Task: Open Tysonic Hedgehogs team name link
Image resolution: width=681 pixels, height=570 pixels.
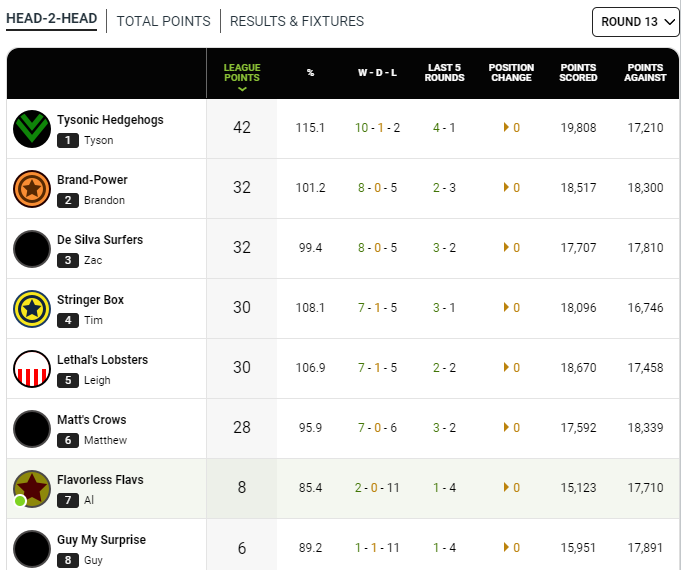Action: [110, 120]
